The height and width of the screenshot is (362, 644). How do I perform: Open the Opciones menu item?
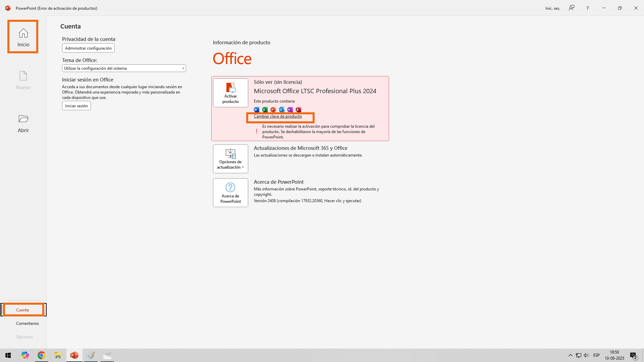coord(24,337)
